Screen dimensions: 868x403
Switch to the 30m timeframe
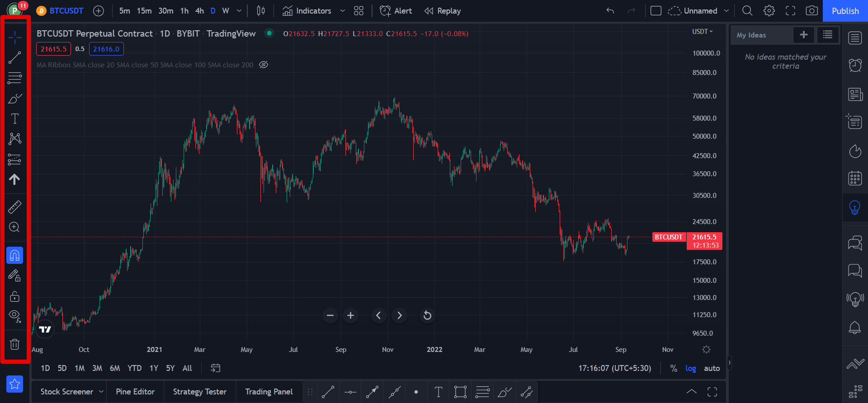(x=166, y=11)
